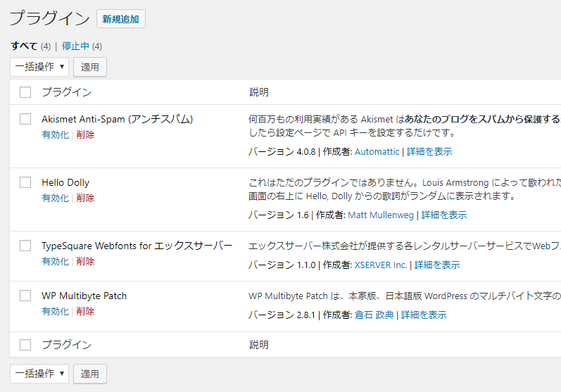Image resolution: width=561 pixels, height=392 pixels.
Task: Open the 倉石 敦典 author link
Action: pyautogui.click(x=374, y=315)
